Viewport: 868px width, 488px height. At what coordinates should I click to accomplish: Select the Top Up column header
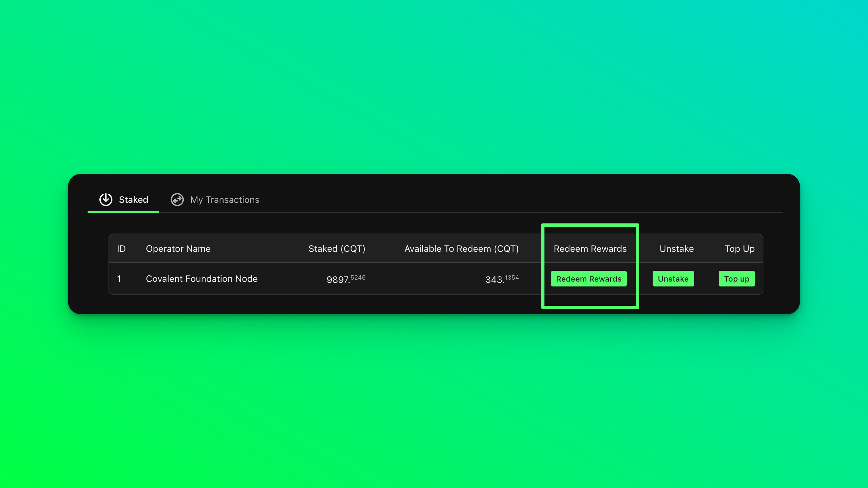(x=740, y=249)
